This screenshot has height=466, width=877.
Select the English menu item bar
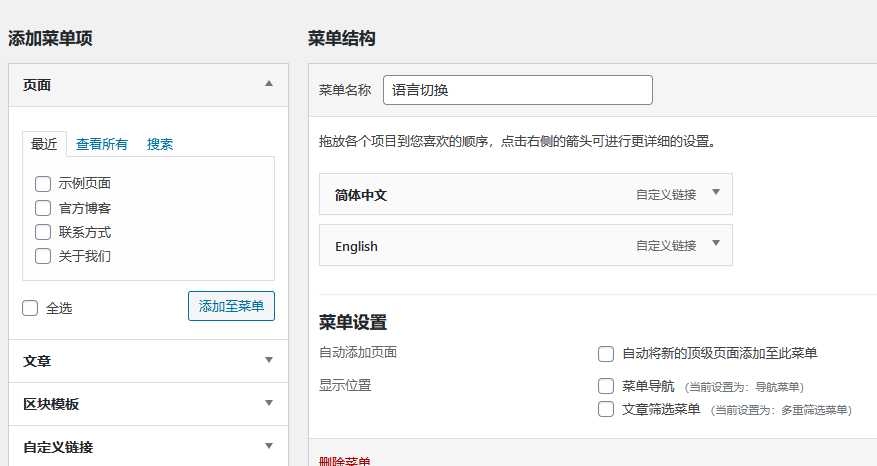526,245
